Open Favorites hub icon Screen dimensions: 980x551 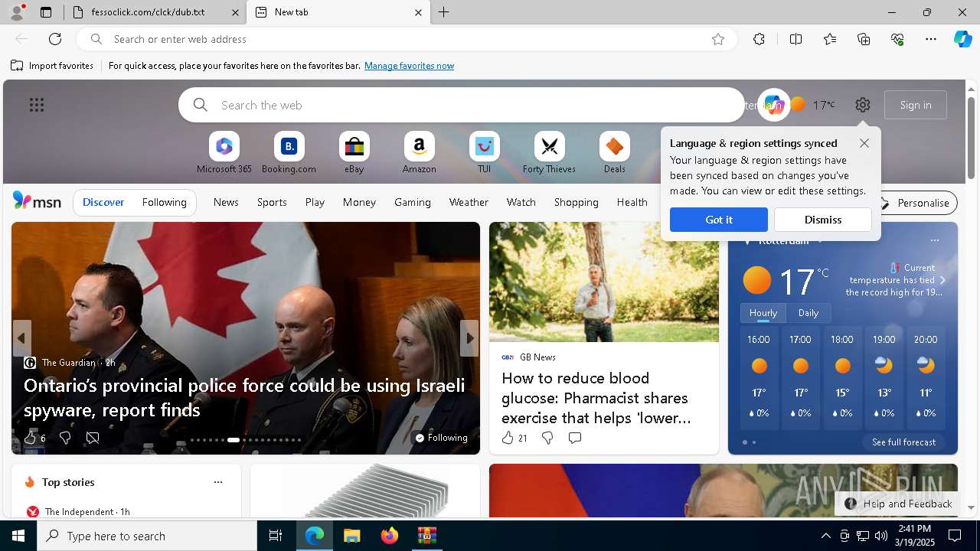tap(830, 39)
